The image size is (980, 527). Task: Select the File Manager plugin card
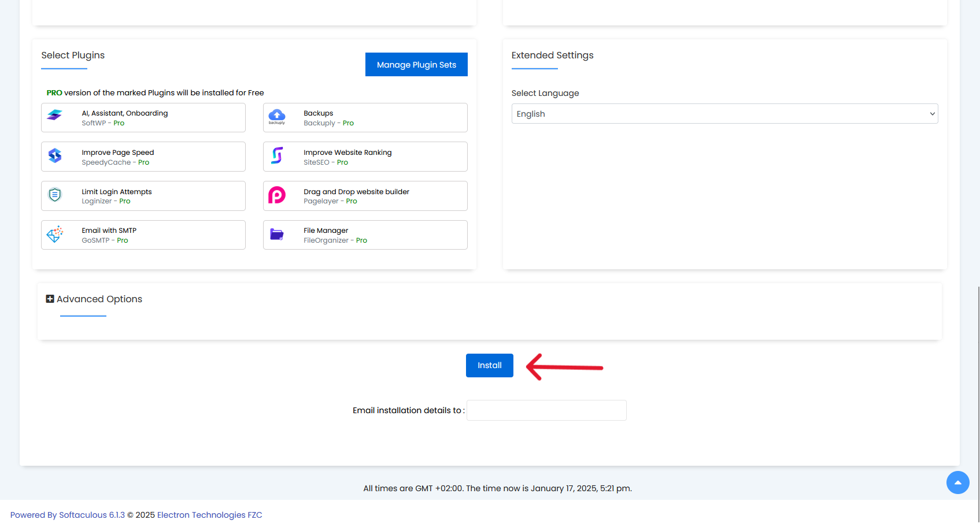point(365,235)
